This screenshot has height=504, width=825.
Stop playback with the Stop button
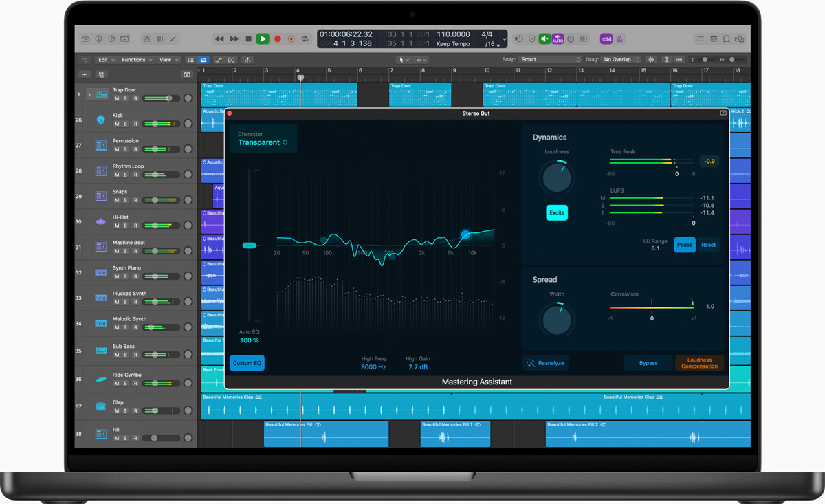pos(248,39)
